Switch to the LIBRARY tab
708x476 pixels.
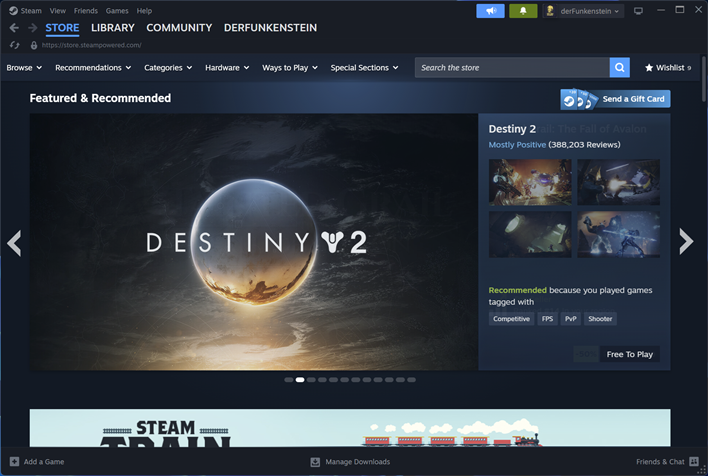click(113, 28)
